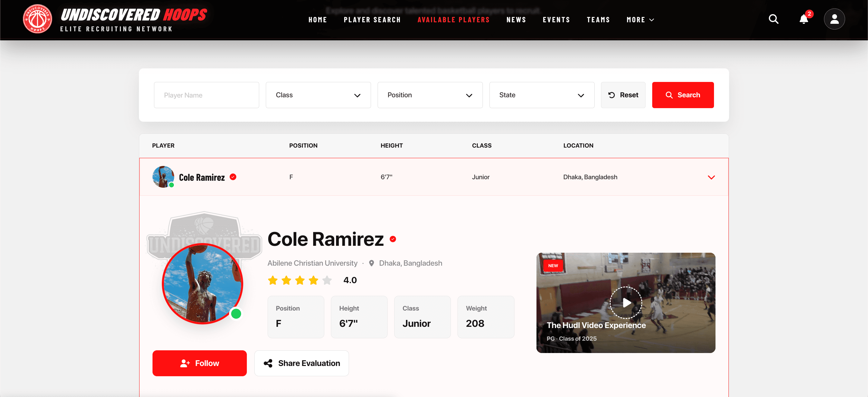Click verified badge beside large Cole Ramirez heading
868x397 pixels.
[392, 239]
